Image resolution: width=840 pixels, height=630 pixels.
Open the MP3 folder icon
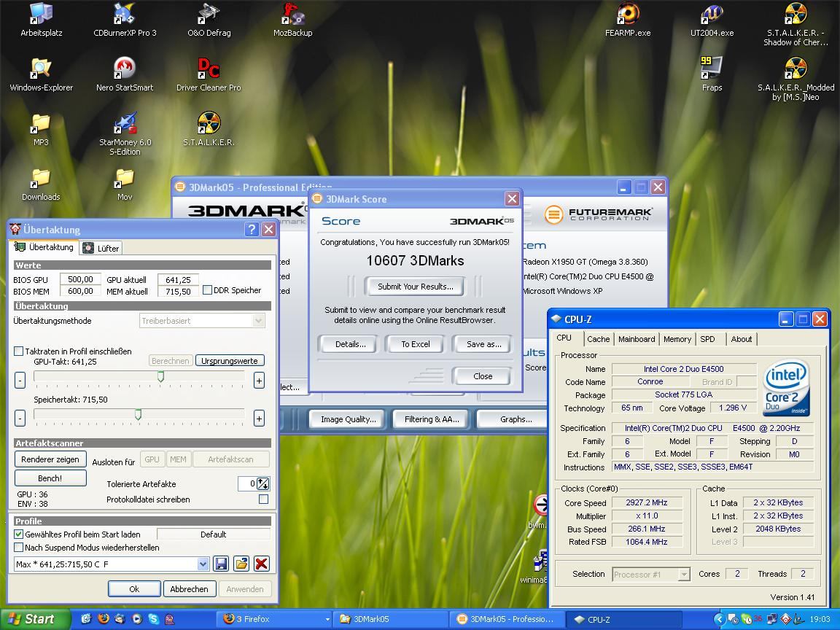pos(42,129)
